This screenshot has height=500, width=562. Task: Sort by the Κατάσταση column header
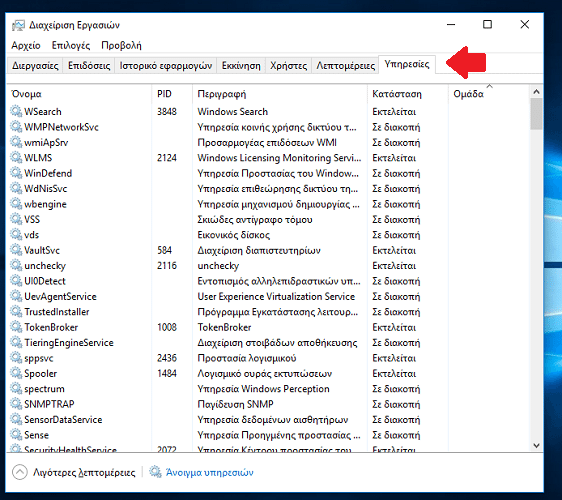(x=408, y=94)
